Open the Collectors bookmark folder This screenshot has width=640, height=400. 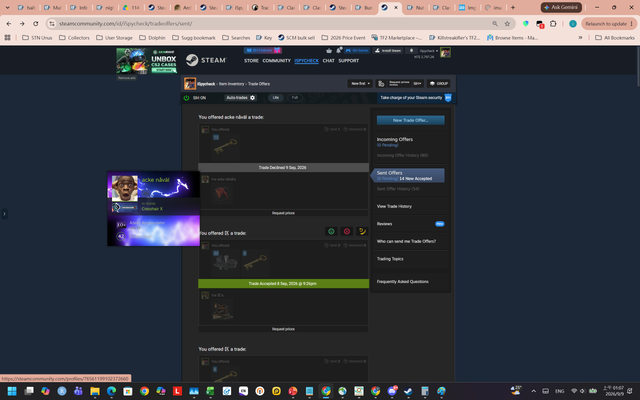(74, 38)
